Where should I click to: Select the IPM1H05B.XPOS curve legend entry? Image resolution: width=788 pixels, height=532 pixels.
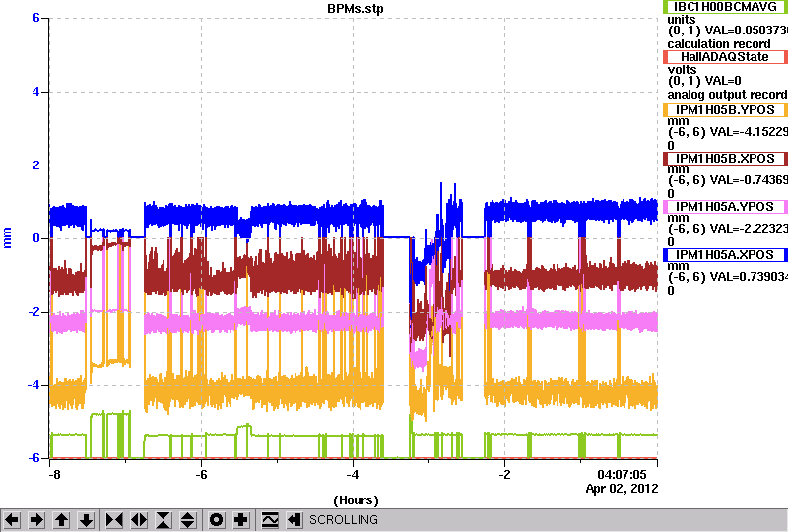725,159
